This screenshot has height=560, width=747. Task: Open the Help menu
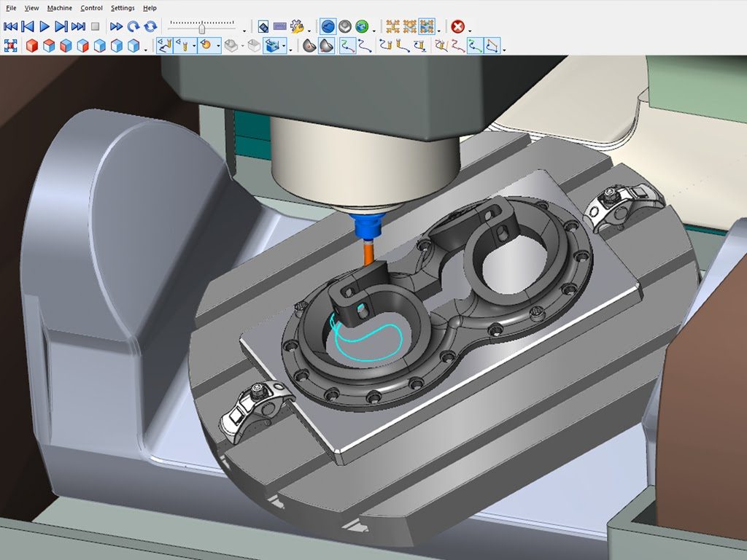point(150,8)
